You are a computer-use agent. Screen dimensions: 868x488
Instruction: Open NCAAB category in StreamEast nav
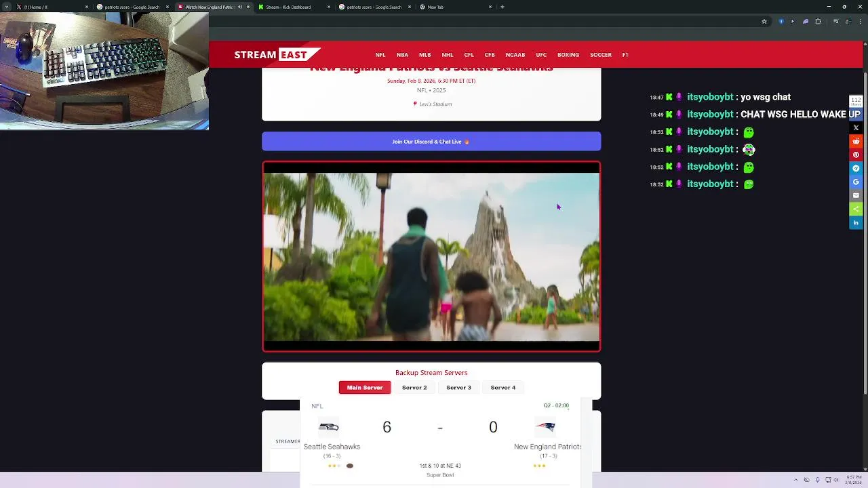point(515,55)
